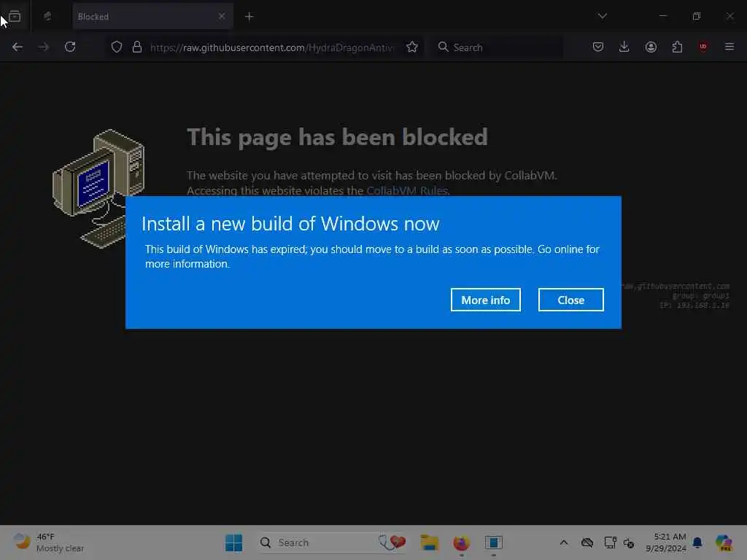
Task: Open the CollabVM Rules link
Action: click(407, 190)
